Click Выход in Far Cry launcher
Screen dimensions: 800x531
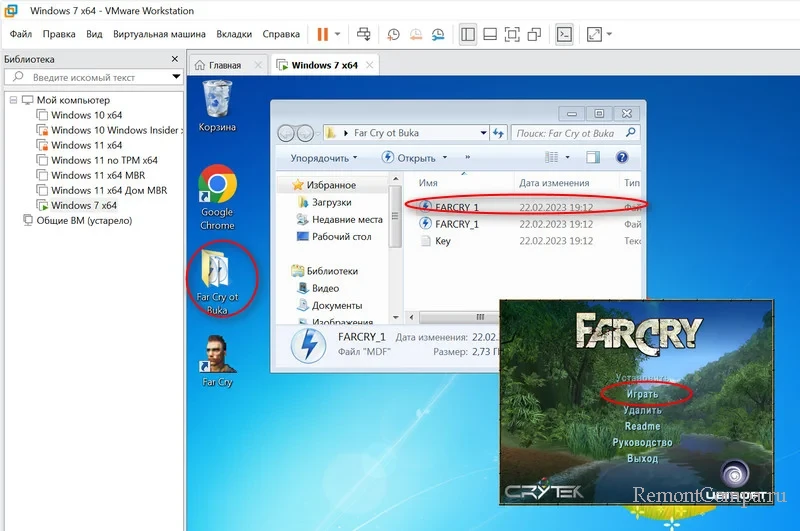coord(642,458)
